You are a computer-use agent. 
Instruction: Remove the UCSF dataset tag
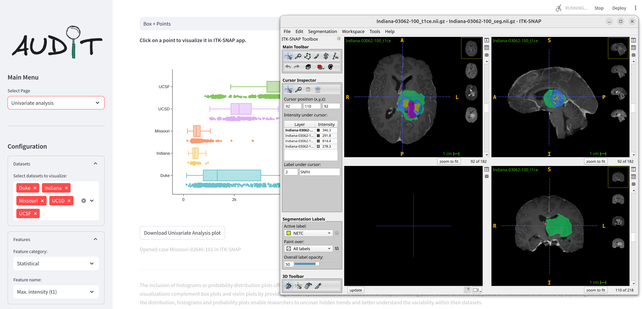pyautogui.click(x=36, y=213)
